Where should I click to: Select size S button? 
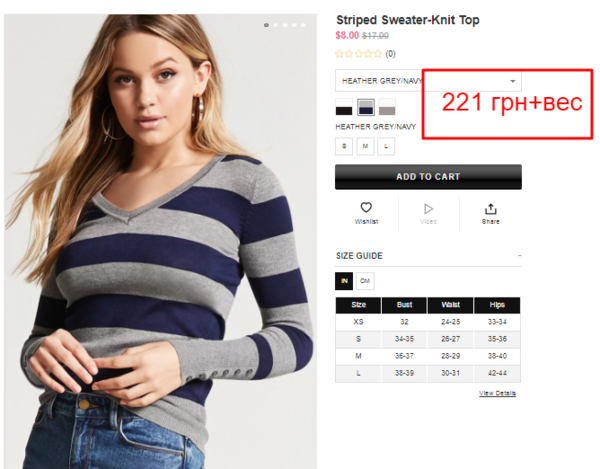tap(344, 146)
